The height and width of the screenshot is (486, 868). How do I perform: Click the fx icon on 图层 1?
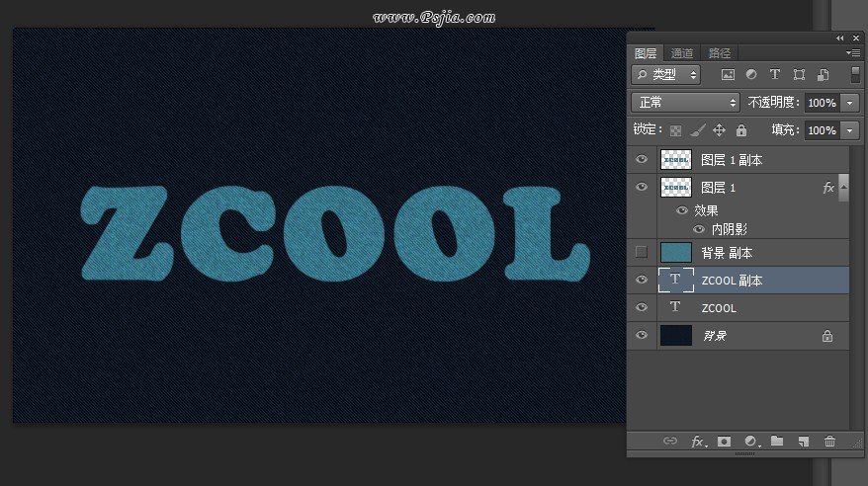828,188
